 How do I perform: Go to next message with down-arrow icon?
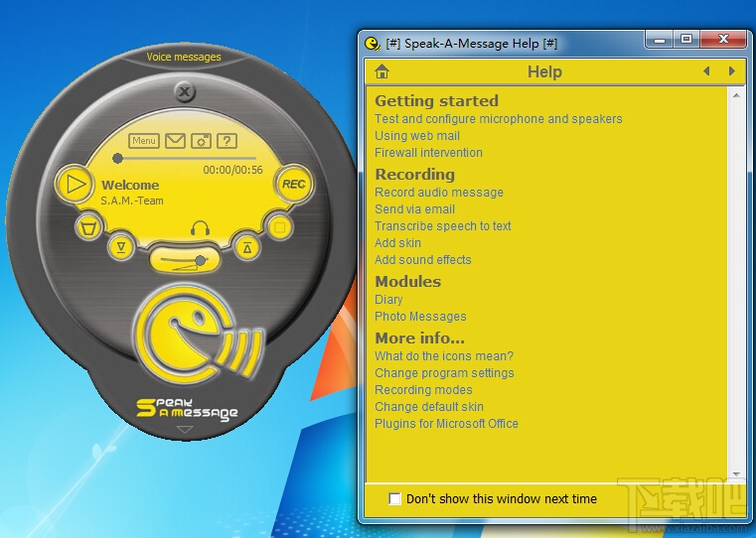(x=121, y=247)
